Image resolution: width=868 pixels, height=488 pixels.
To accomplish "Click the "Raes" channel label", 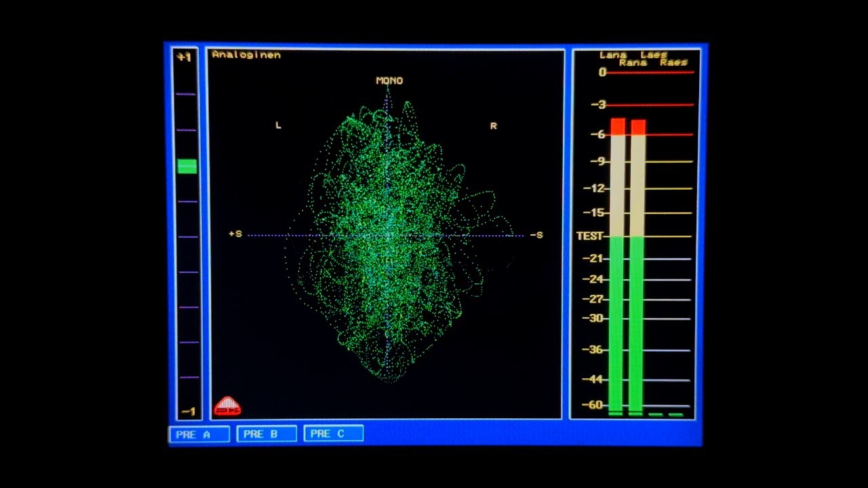I will point(674,62).
